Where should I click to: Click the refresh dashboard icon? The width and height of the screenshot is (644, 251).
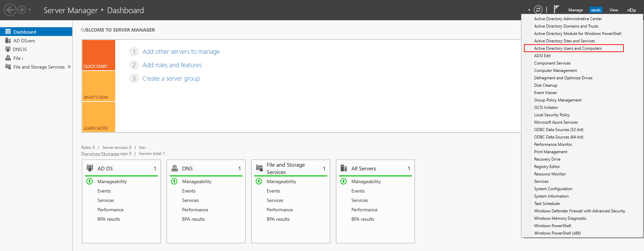pos(538,10)
